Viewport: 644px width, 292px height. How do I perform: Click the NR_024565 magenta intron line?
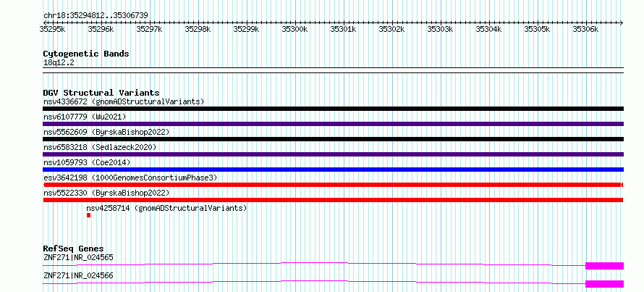click(x=314, y=264)
